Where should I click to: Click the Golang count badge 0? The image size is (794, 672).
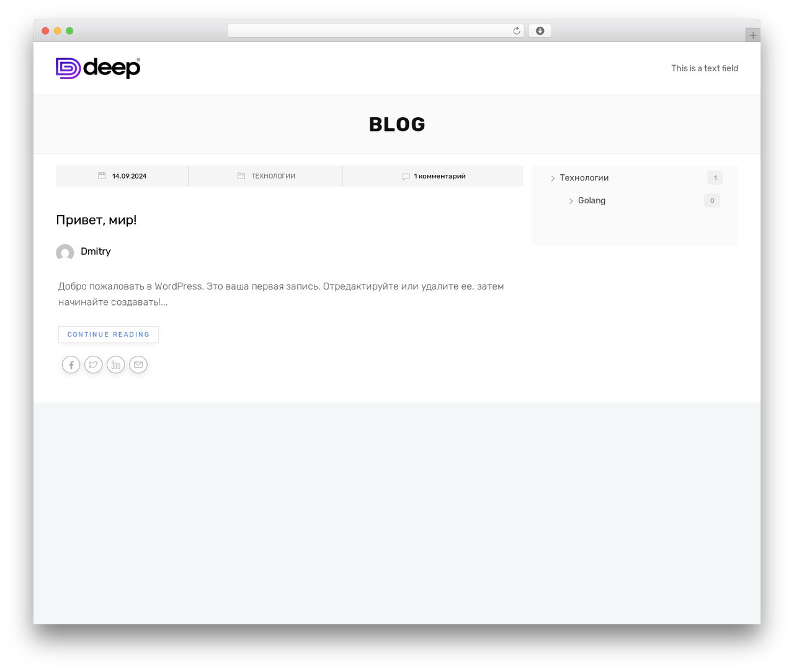click(x=712, y=200)
